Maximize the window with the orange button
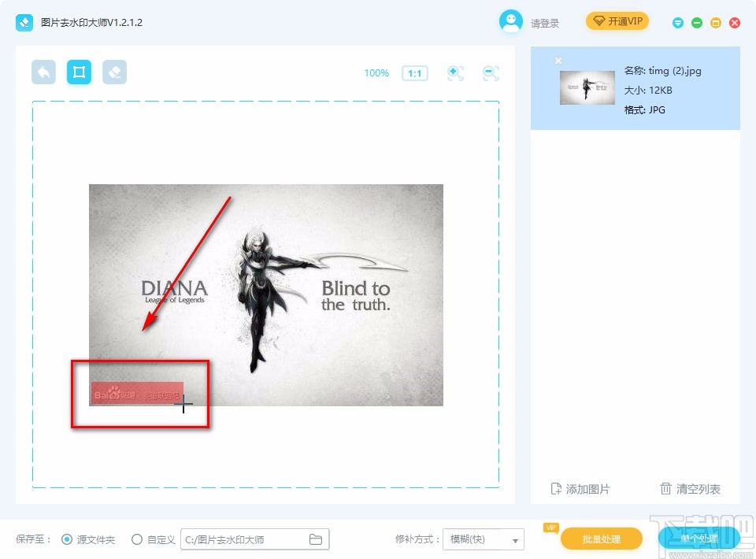Image resolution: width=756 pixels, height=559 pixels. 716,23
